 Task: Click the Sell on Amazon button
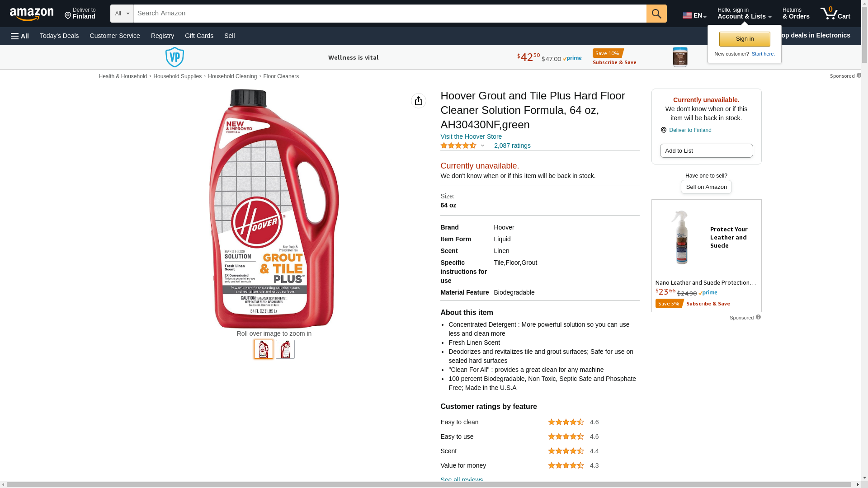point(706,187)
